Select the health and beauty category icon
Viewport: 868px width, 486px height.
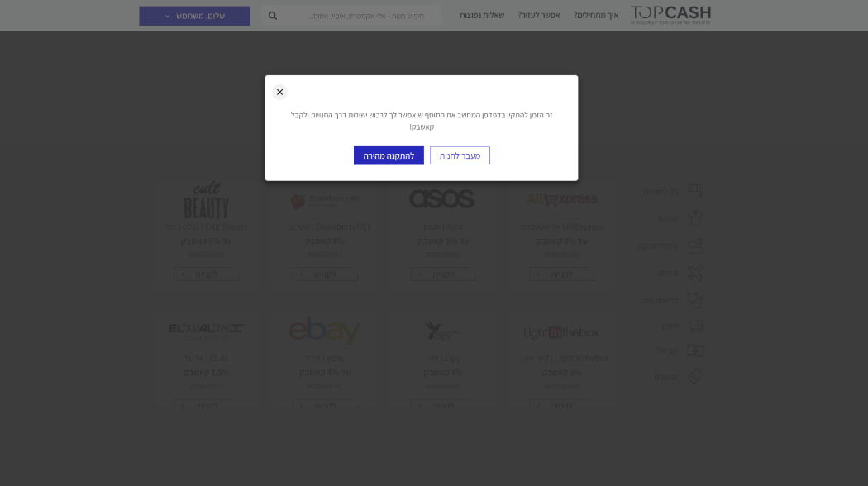(x=695, y=299)
